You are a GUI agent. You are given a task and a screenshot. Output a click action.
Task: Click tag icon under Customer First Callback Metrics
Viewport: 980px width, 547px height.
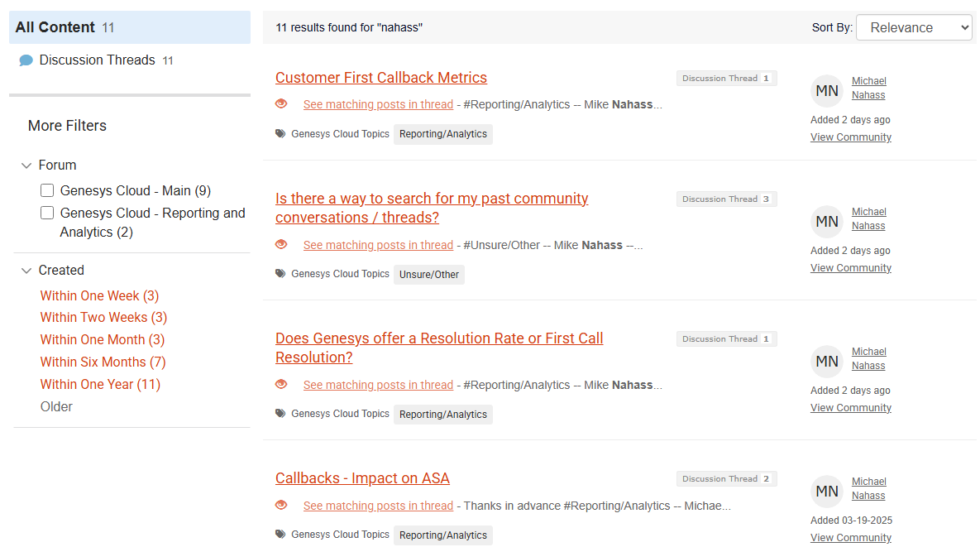pos(280,134)
